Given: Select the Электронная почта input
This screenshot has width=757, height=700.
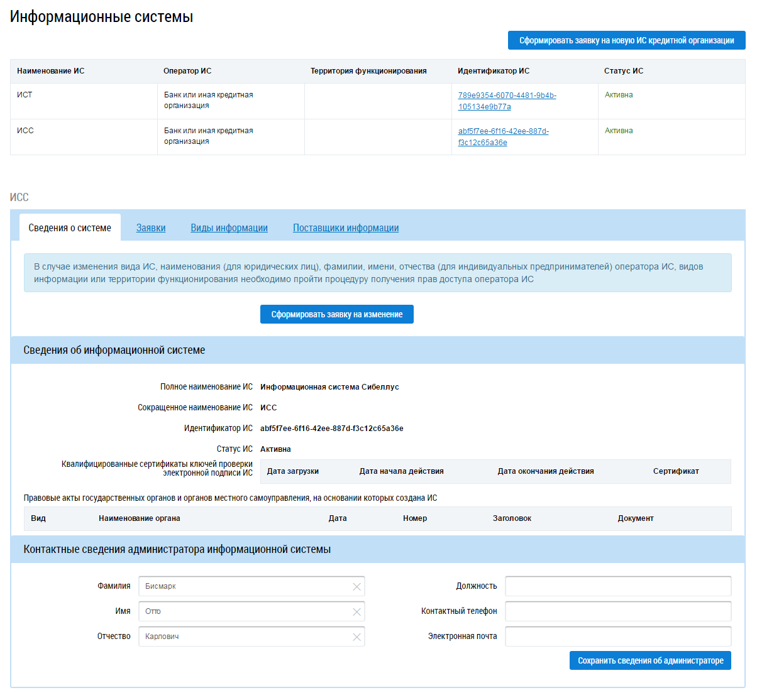Looking at the screenshot, I should click(617, 637).
